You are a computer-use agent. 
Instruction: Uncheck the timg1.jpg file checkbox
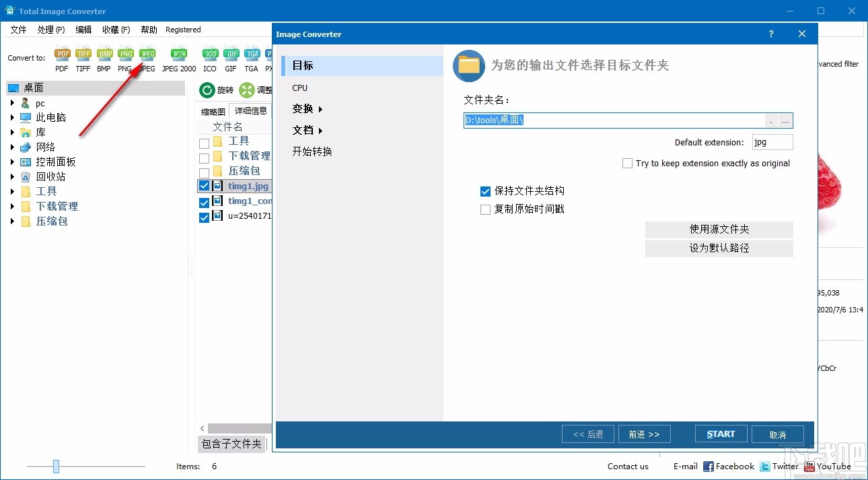point(204,186)
